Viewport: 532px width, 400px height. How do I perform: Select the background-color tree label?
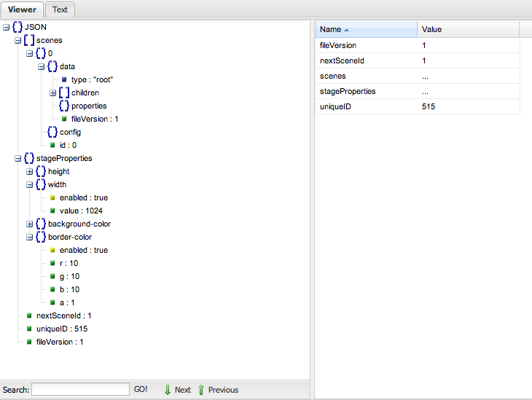(79, 224)
